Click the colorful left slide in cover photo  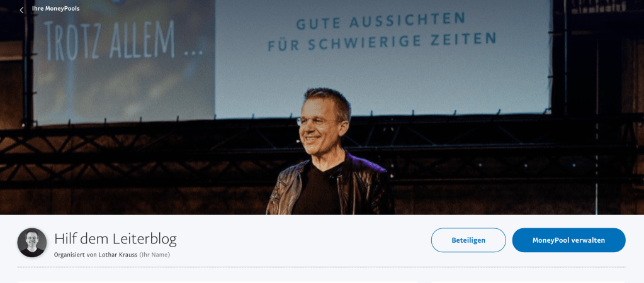pos(123,62)
